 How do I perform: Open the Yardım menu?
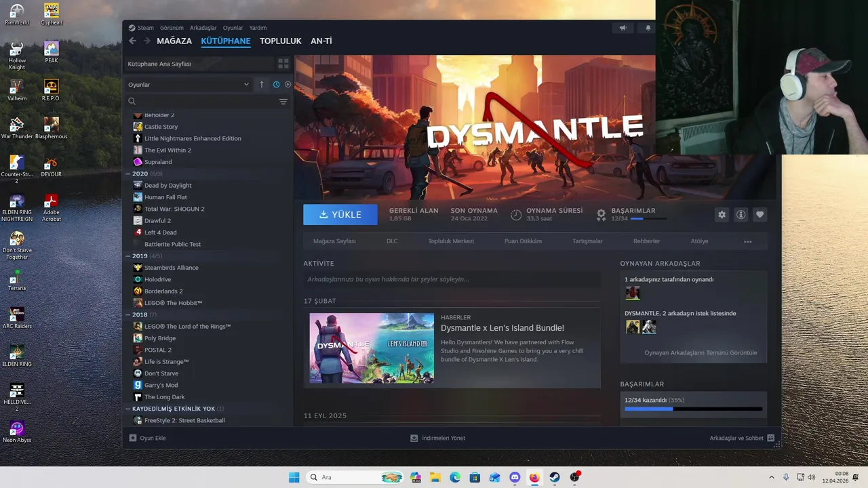[258, 28]
